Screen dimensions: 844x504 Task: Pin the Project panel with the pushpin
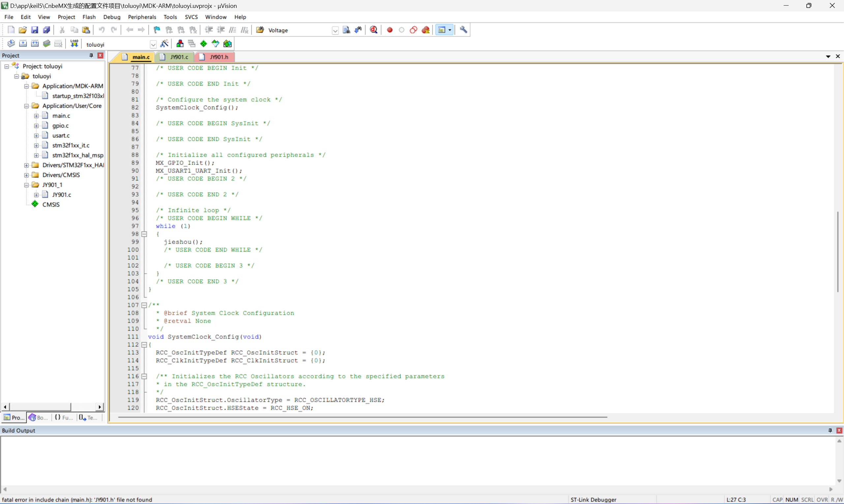91,55
